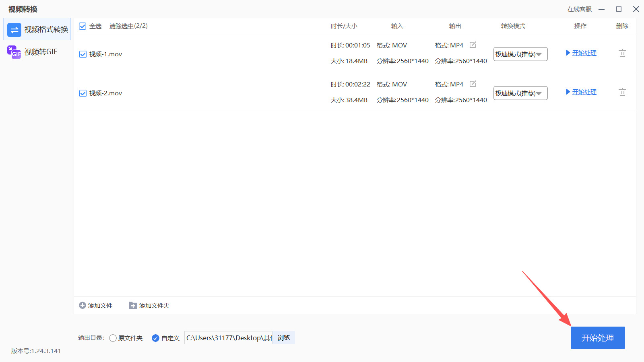
Task: Click the 添加文件 button
Action: [x=96, y=306]
